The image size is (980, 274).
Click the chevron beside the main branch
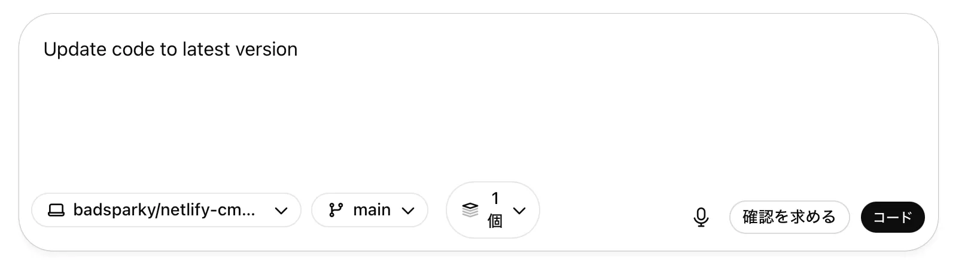coord(408,211)
